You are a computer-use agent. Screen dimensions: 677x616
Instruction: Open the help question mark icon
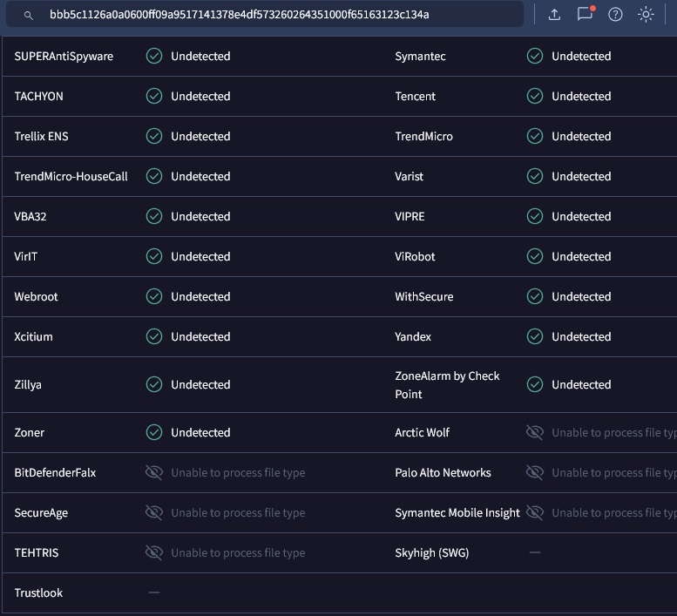pyautogui.click(x=615, y=15)
